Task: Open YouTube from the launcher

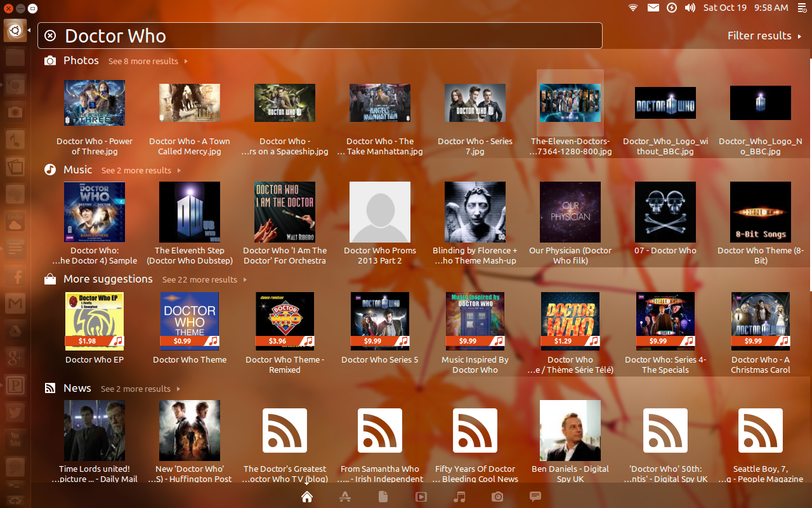Action: click(15, 439)
